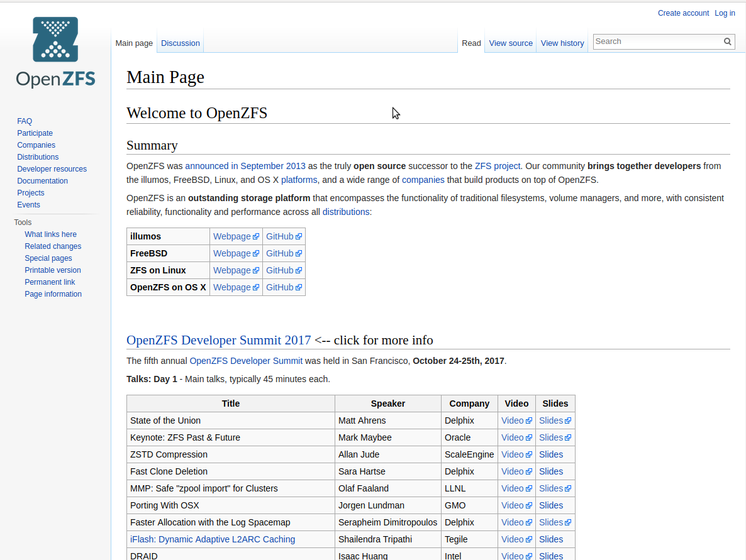Open the Keynote: ZFS Past & Future slides
This screenshot has width=746, height=560.
555,437
